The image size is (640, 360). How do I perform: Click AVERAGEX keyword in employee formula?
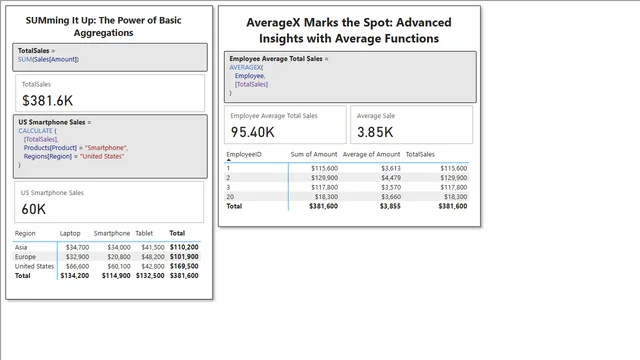coord(245,67)
